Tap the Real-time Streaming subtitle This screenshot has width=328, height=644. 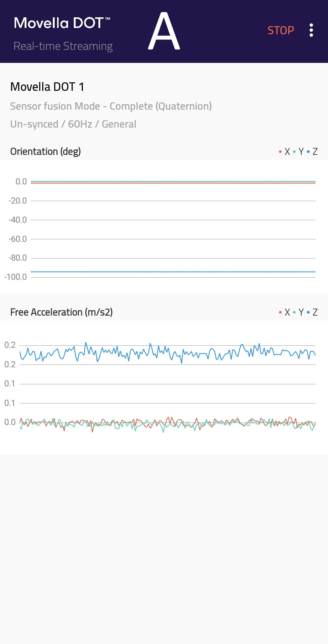click(63, 46)
